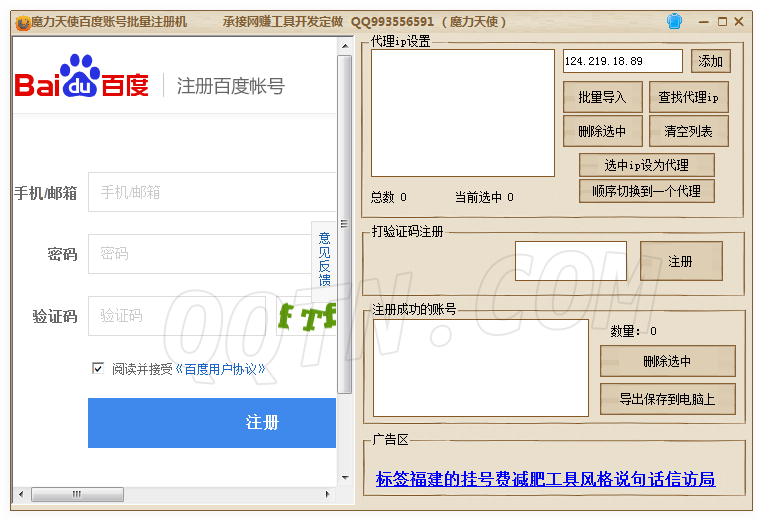
Task: Click the 查找代理ip button
Action: coord(688,97)
